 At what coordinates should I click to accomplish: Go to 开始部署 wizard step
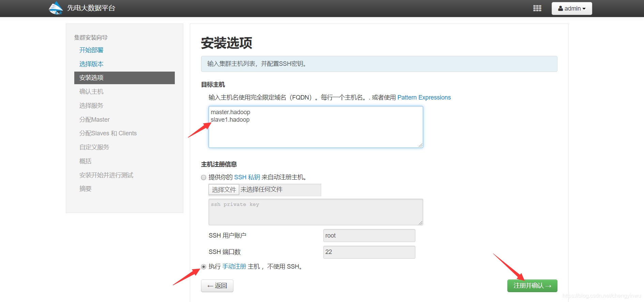click(x=91, y=50)
